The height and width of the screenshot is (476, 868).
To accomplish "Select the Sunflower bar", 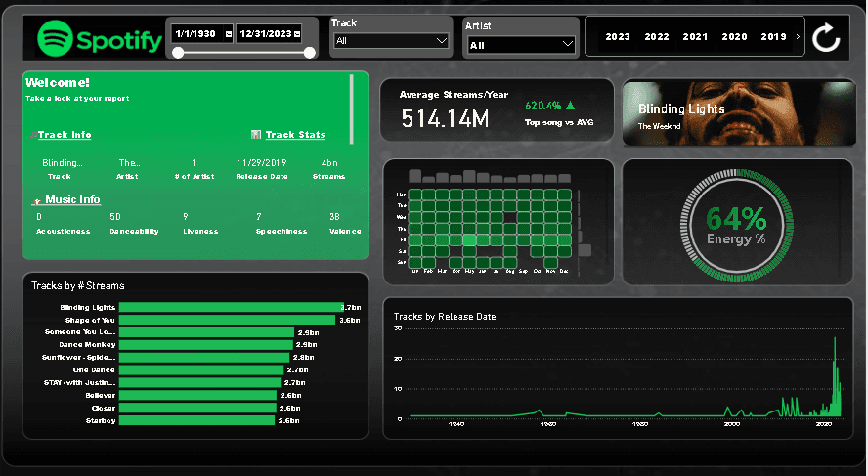I will coord(204,357).
